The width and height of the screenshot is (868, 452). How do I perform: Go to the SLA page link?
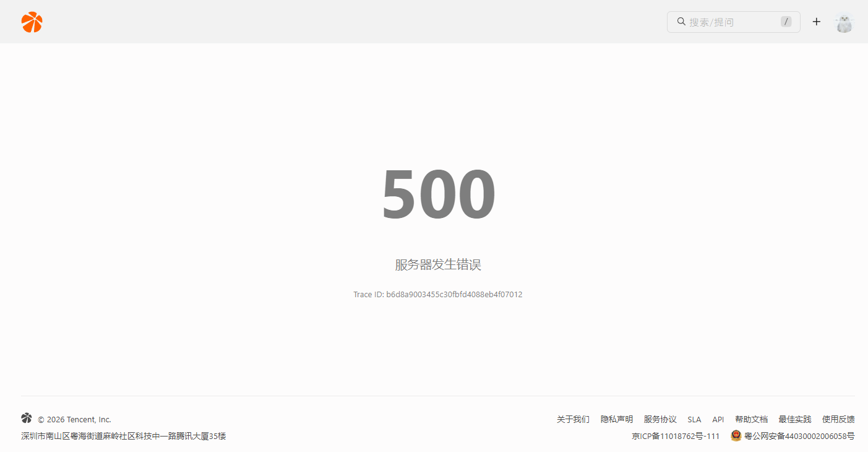694,419
